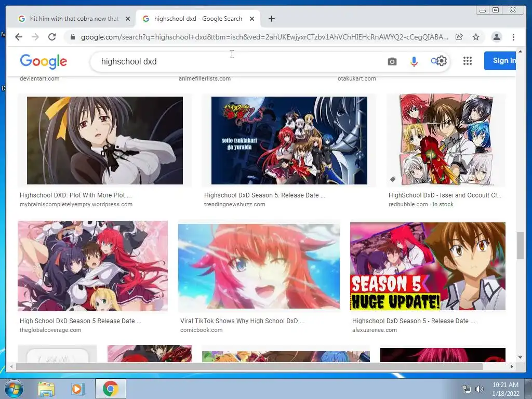Screen dimensions: 532x399
Task: Open the comicbook.com Viral TikTok thumbnail
Action: tap(259, 266)
